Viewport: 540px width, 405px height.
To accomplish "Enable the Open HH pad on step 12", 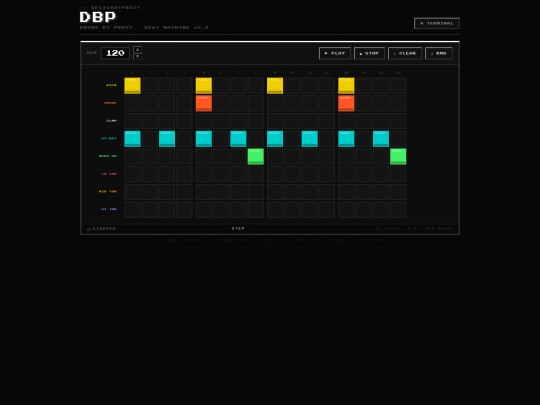I will pyautogui.click(x=327, y=156).
